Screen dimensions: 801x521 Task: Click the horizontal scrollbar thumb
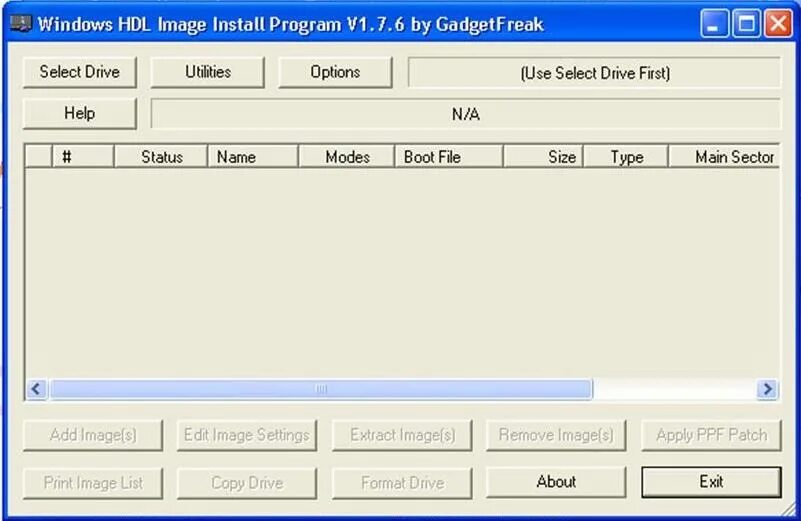(x=321, y=389)
